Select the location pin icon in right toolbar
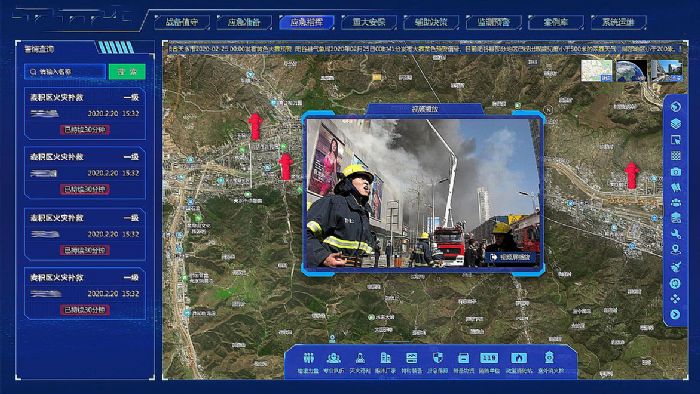The image size is (700, 394). click(x=675, y=250)
